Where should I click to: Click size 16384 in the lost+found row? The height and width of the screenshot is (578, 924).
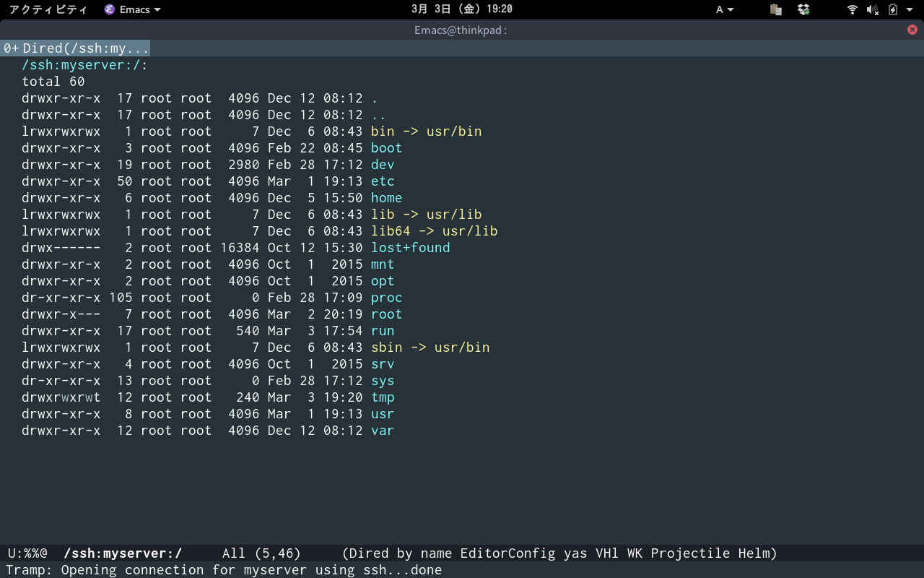tap(240, 248)
